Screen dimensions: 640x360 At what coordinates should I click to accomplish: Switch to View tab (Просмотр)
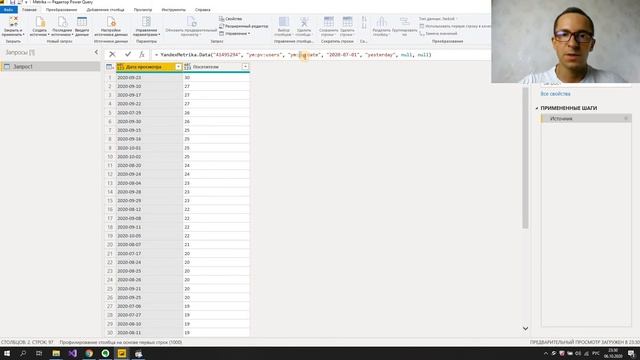[143, 9]
